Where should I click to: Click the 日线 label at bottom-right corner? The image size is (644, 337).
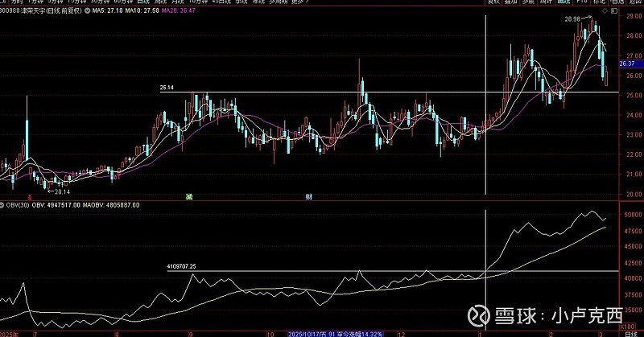click(x=630, y=335)
